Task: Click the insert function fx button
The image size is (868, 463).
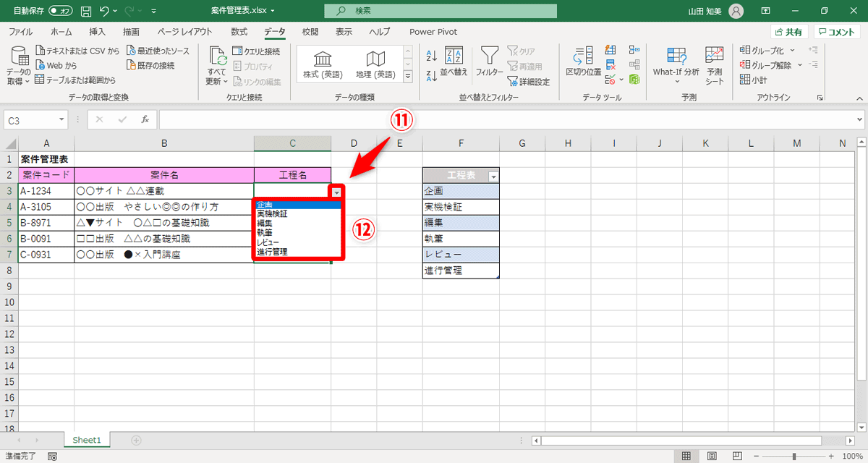Action: click(145, 119)
